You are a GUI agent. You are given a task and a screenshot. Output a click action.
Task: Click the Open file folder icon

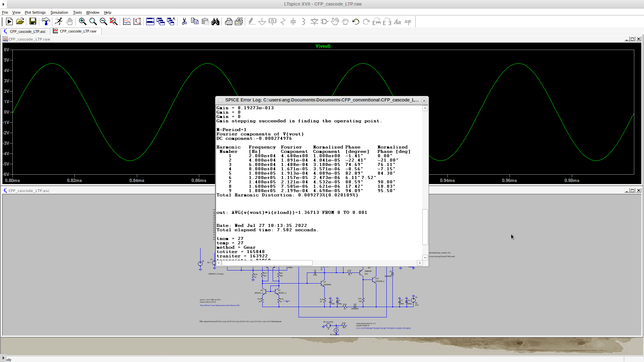[20, 22]
